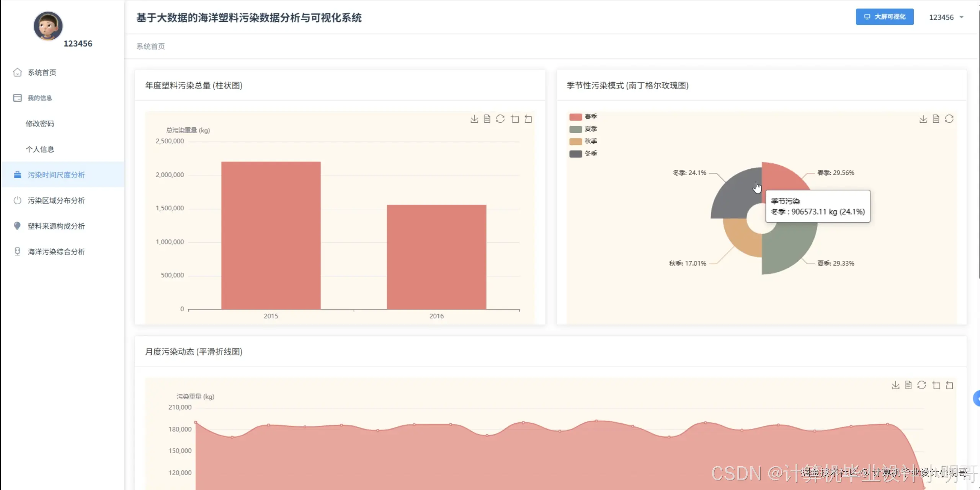The image size is (980, 490).
Task: Reset zoom on the bar chart
Action: (528, 119)
